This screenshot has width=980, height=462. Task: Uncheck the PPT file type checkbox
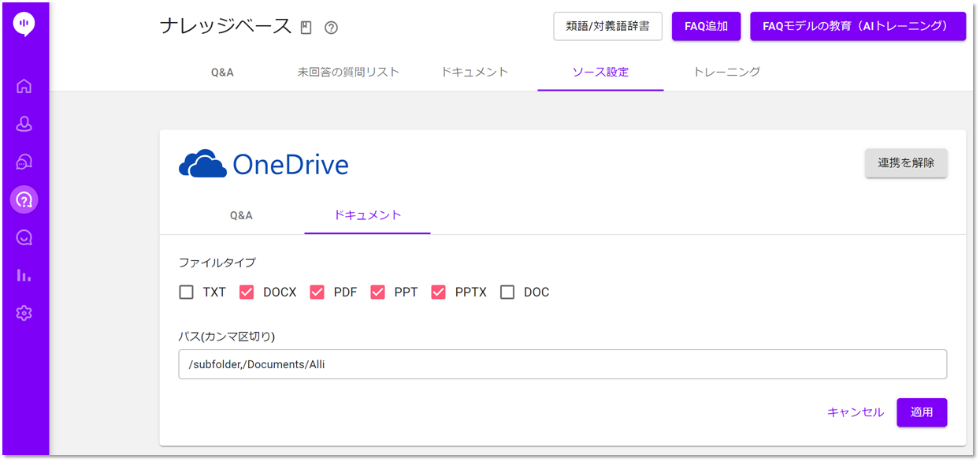378,292
